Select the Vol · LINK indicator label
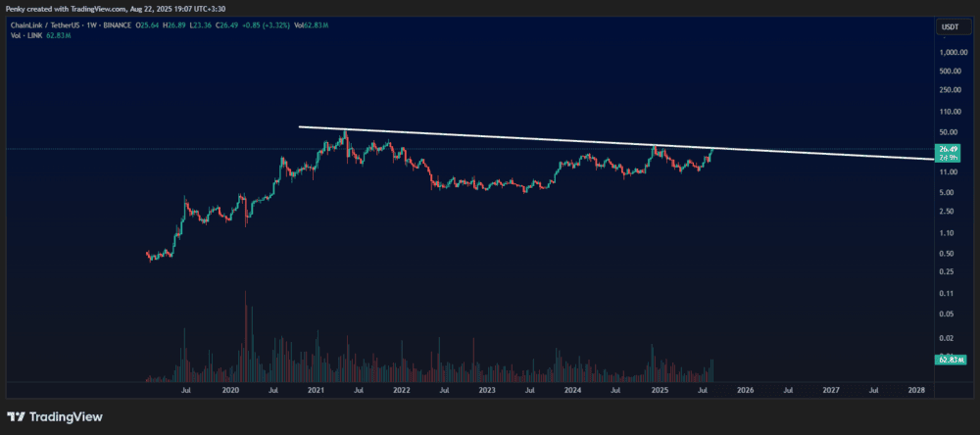980x435 pixels. click(24, 35)
